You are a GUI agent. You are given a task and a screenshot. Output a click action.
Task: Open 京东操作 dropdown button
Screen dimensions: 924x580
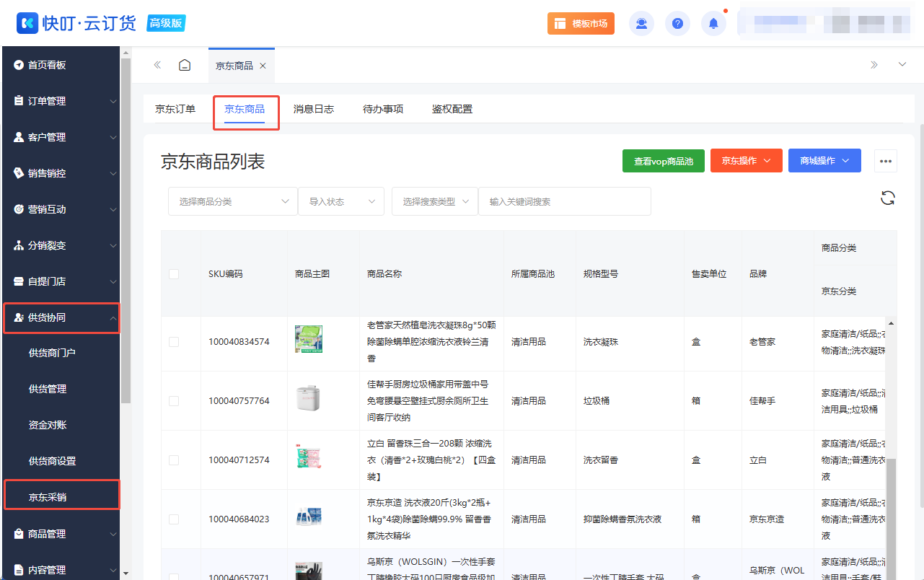pos(747,161)
